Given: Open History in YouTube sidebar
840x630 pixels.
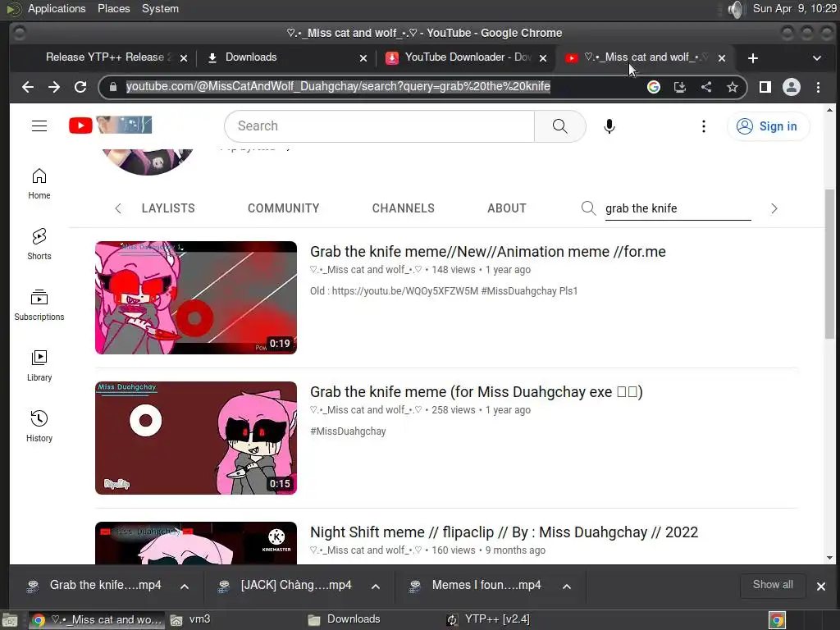Looking at the screenshot, I should click(39, 426).
